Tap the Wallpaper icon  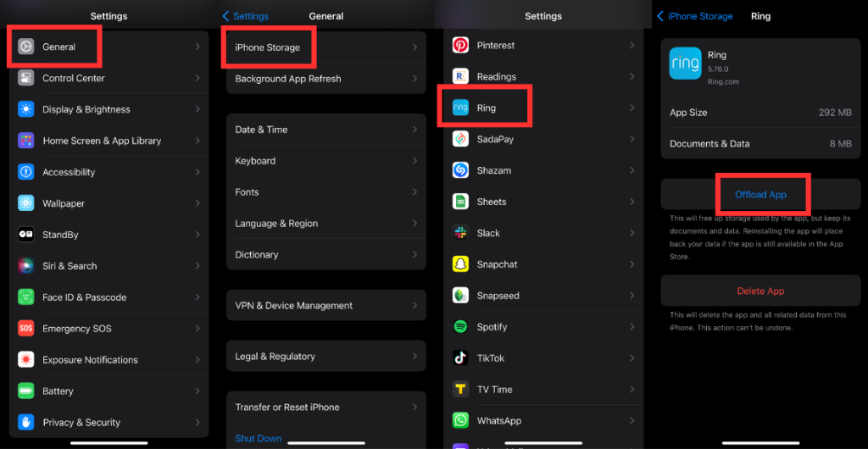pos(26,203)
